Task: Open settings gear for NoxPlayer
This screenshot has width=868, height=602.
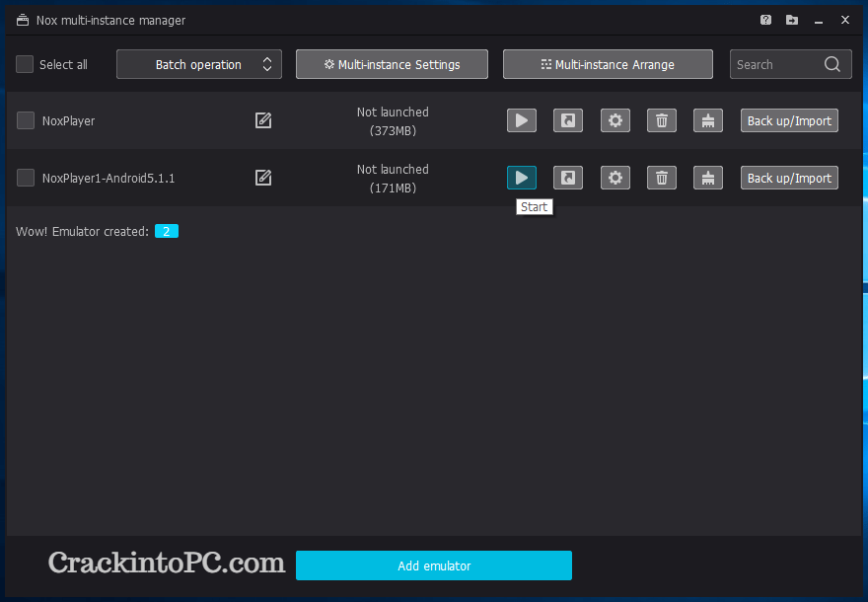Action: (615, 120)
